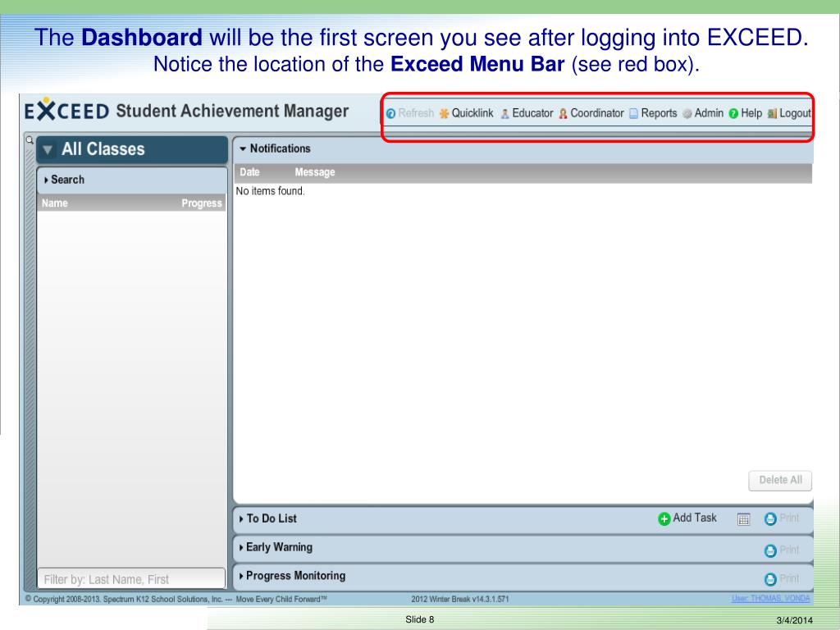Click the Filter by Last Name field
Screen dimensions: 840x630
point(131,579)
